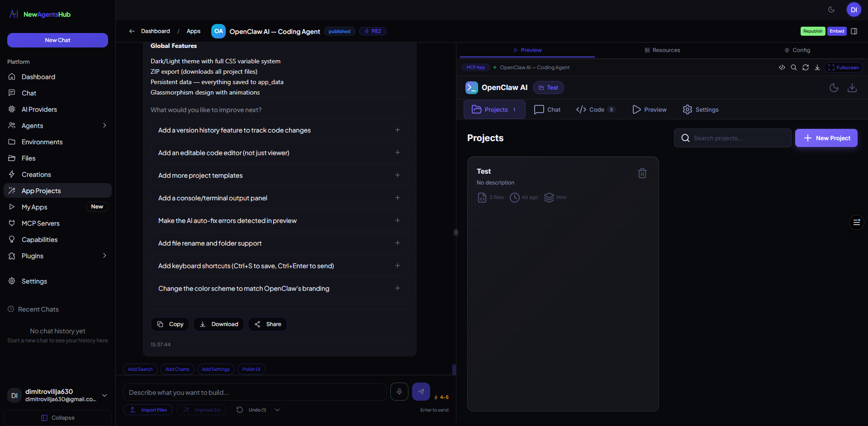Open the Settings tab in OpenClaw AI
868x426 pixels.
[701, 109]
